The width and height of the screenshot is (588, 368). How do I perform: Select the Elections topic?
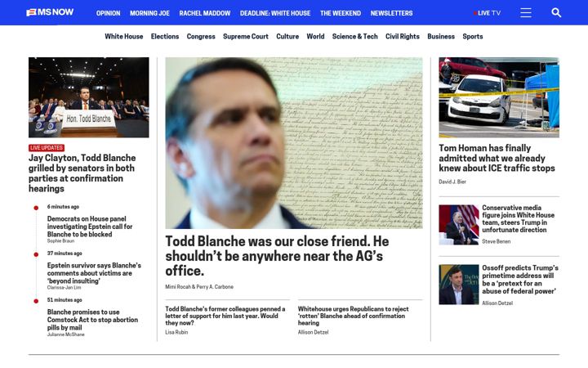(165, 37)
